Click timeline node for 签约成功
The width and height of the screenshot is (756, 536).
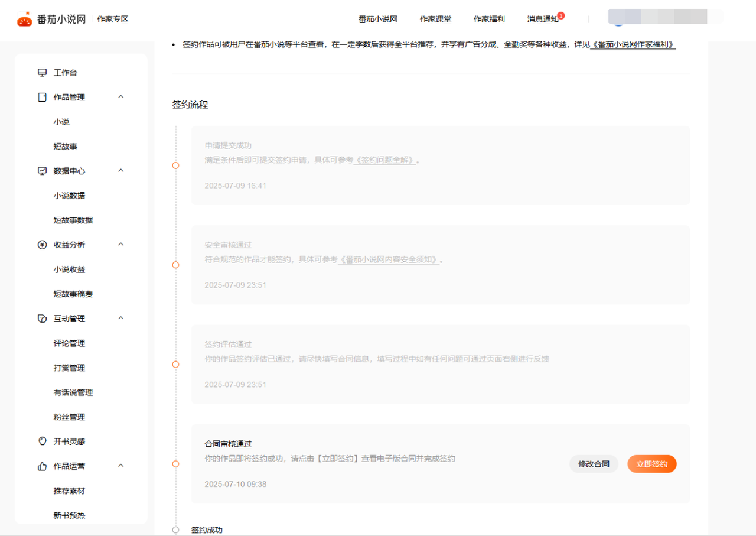pyautogui.click(x=175, y=530)
